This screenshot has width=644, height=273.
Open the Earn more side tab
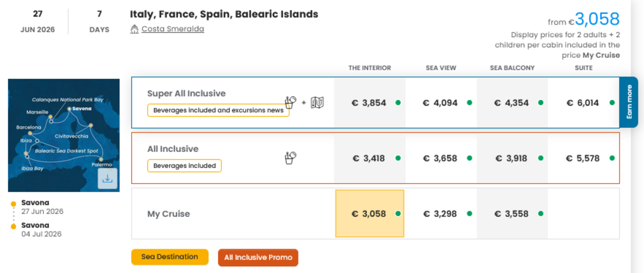point(629,102)
